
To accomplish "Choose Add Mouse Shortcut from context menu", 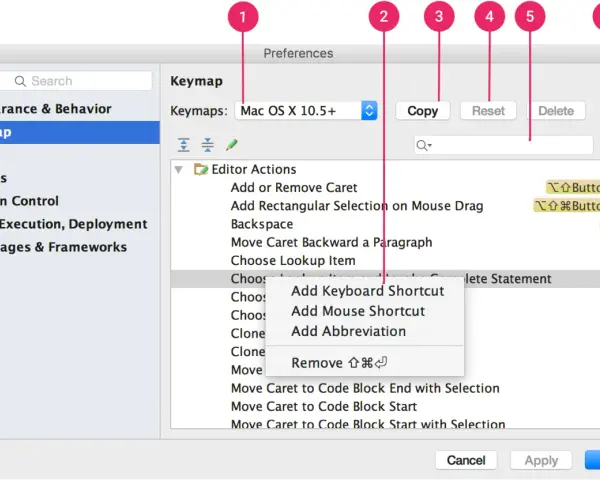I will coord(358,311).
